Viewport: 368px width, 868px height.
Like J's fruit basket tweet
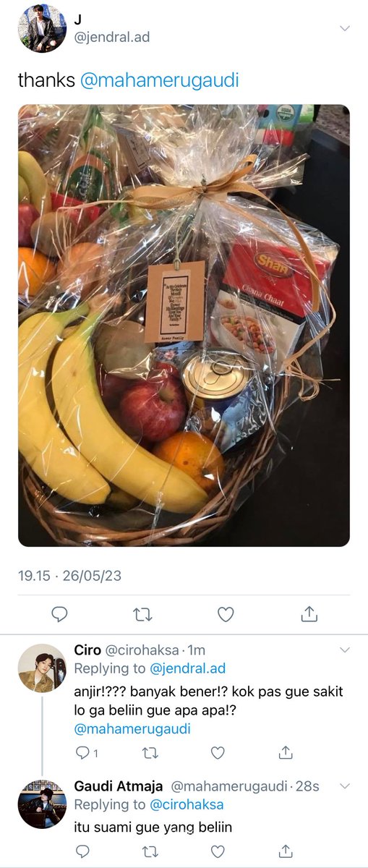[226, 614]
